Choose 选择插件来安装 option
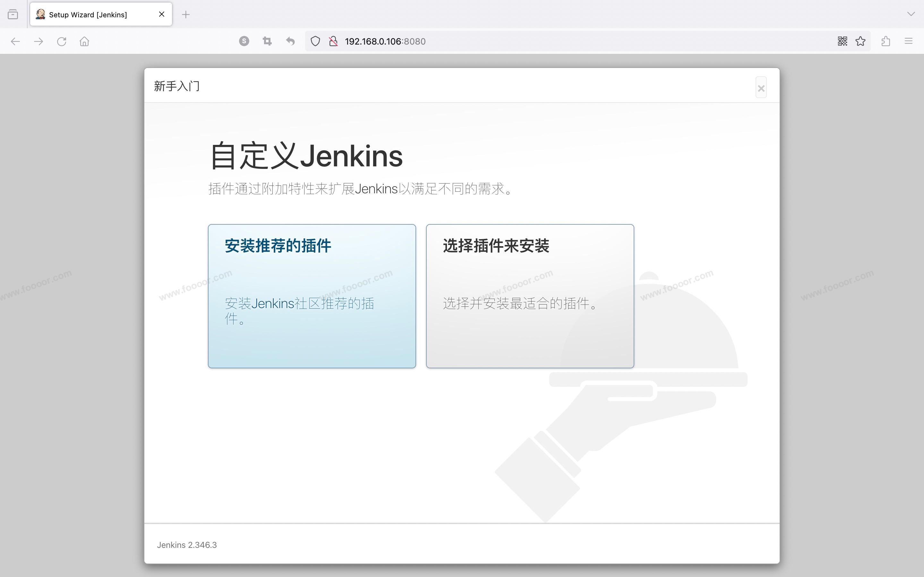 (530, 296)
